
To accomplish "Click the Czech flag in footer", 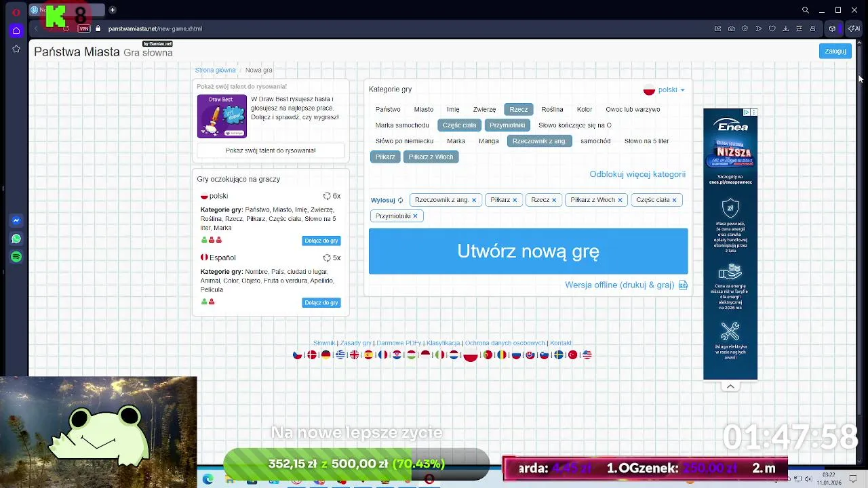I will point(298,354).
